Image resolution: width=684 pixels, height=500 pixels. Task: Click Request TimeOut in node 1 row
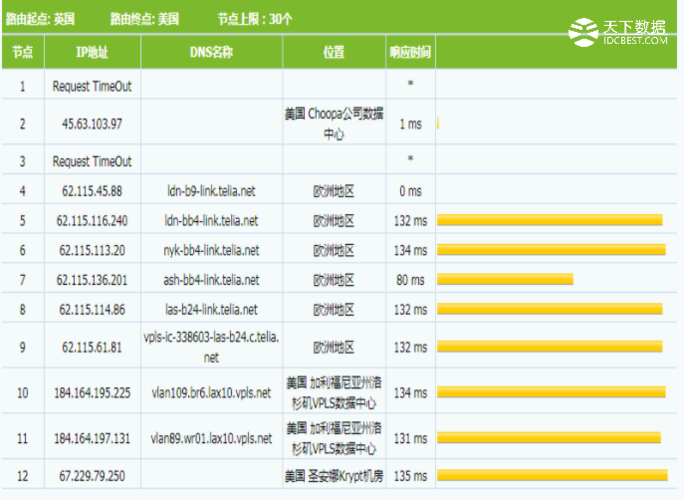click(92, 86)
